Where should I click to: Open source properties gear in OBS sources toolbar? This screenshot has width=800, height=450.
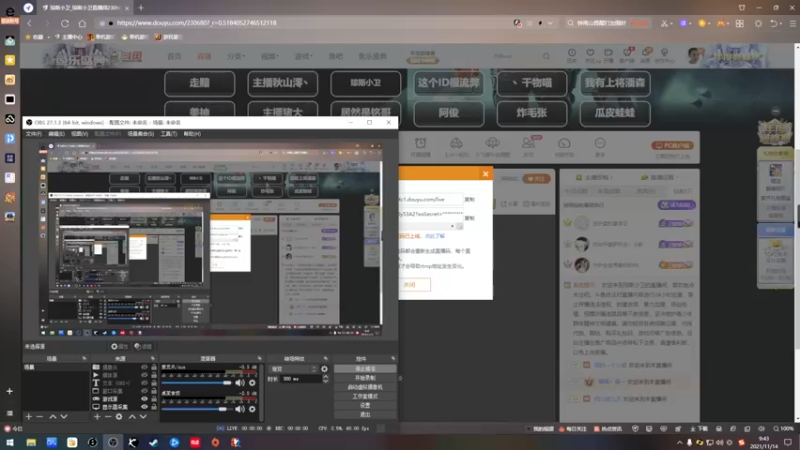pyautogui.click(x=119, y=417)
